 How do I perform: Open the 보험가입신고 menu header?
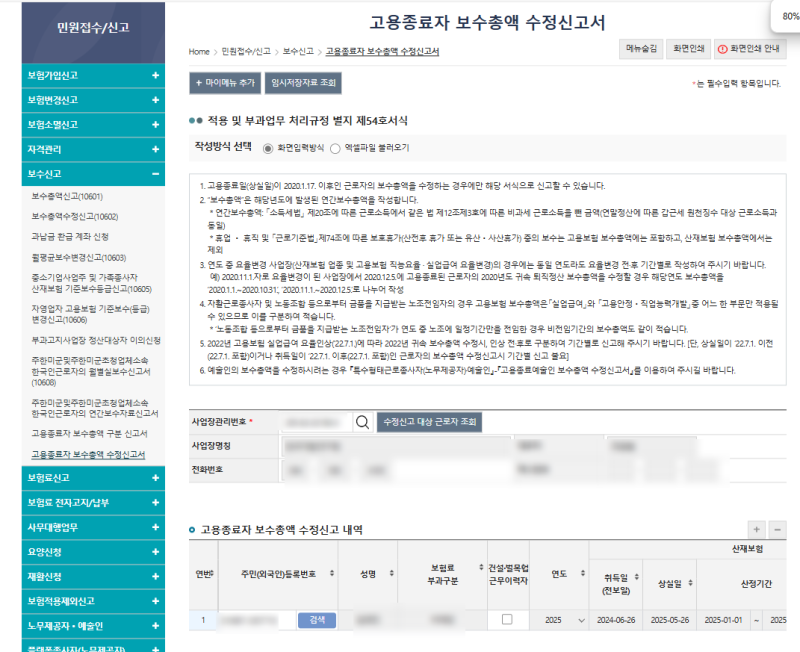(x=93, y=76)
